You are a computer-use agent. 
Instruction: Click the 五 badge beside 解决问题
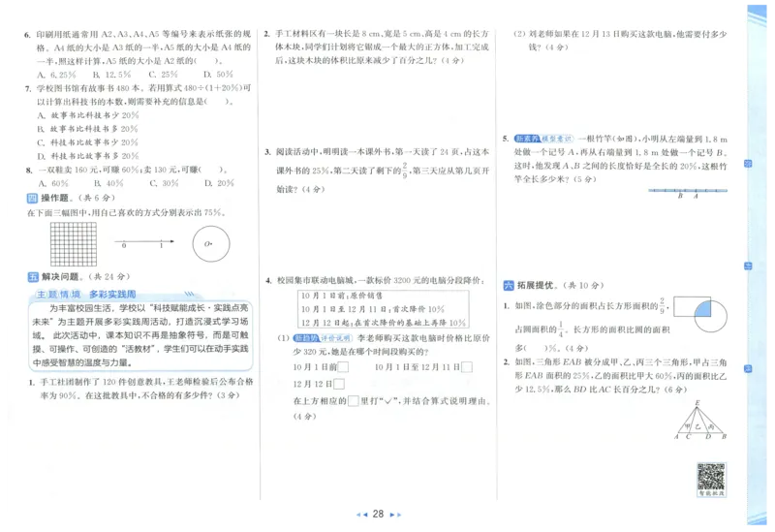click(33, 277)
